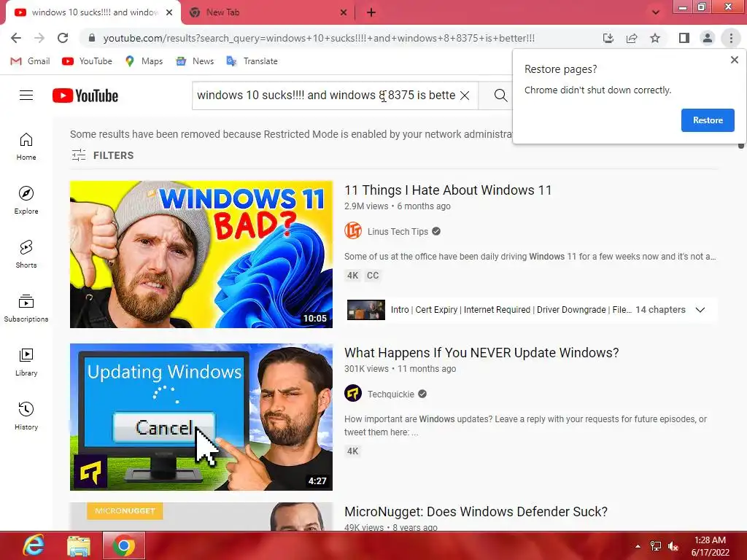Clear the YouTube search query with X
The height and width of the screenshot is (560, 747).
465,96
